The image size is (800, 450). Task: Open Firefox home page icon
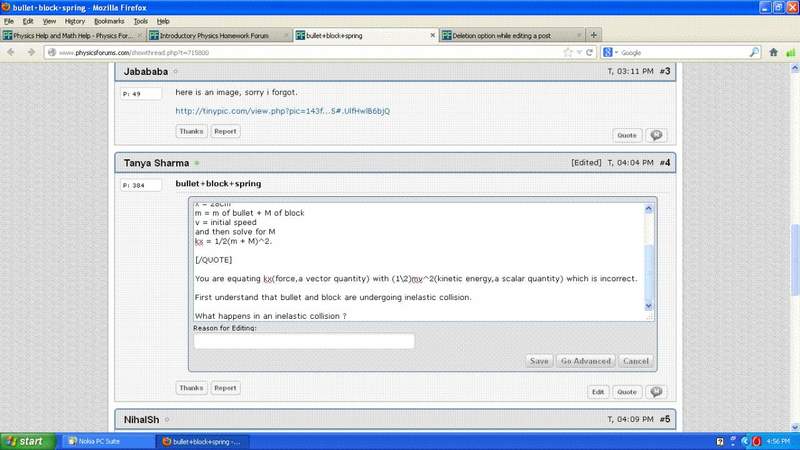[773, 52]
